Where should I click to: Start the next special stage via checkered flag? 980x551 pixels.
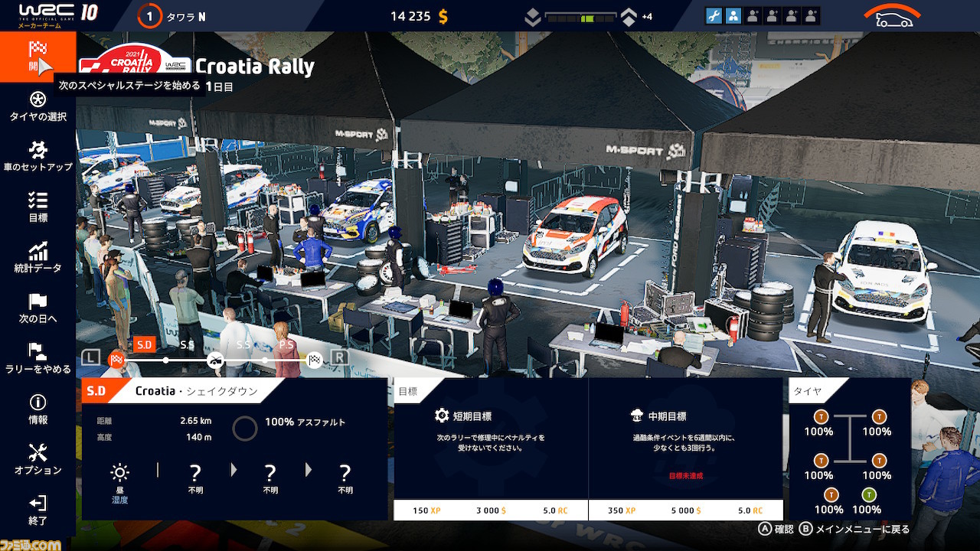pos(38,57)
